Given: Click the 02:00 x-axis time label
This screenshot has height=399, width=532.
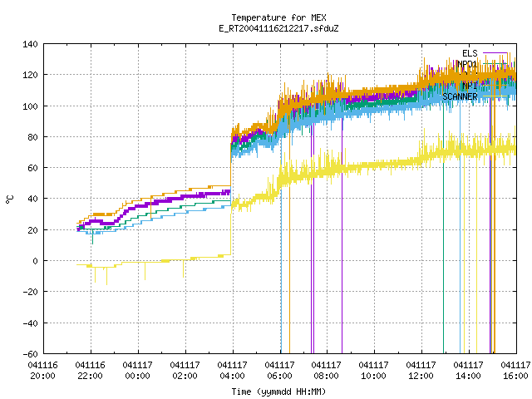Looking at the screenshot, I should [185, 376].
